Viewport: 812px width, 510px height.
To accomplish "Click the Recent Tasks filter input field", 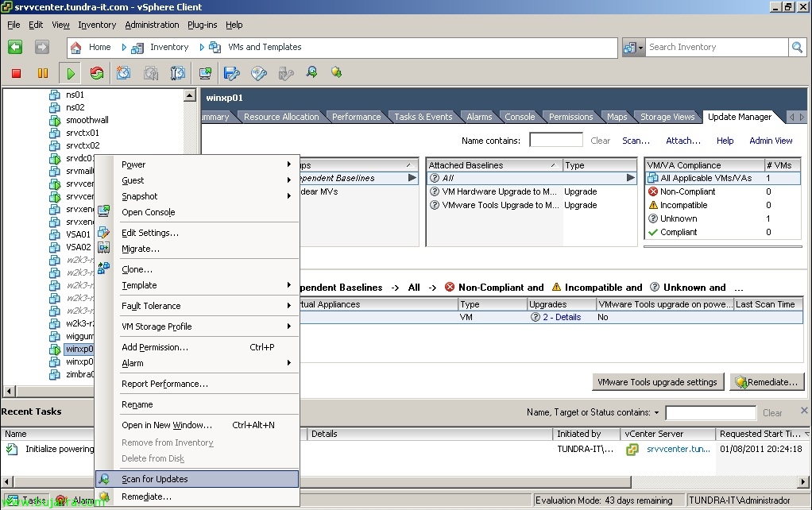I will click(x=710, y=413).
